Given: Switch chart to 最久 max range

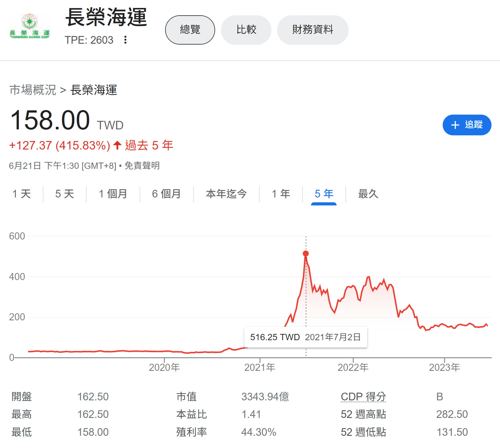Looking at the screenshot, I should [368, 194].
